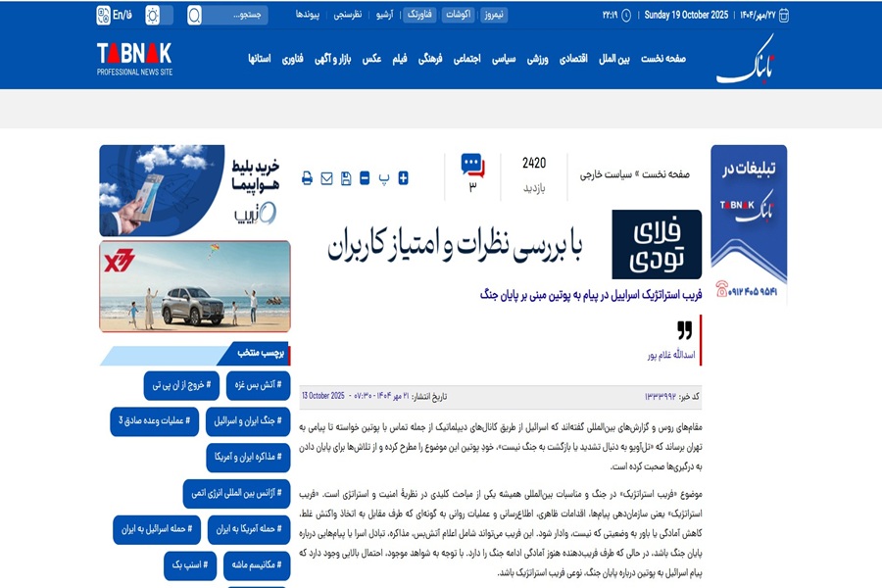
Task: Open the ورزشی navigation menu
Action: tap(538, 59)
